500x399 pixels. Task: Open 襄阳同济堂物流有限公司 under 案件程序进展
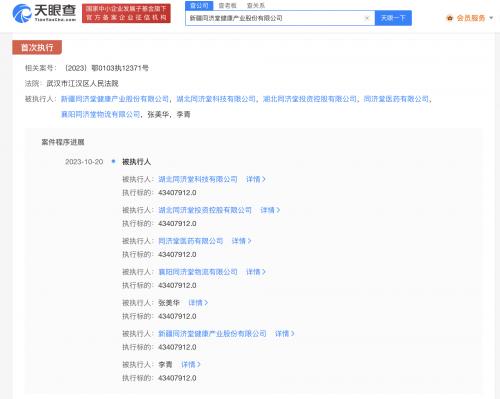[198, 272]
